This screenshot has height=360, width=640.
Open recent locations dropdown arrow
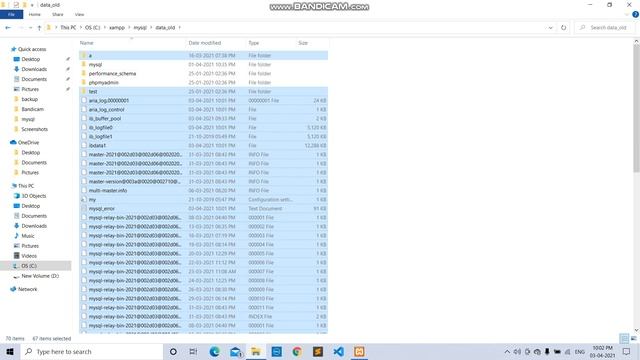tap(31, 28)
